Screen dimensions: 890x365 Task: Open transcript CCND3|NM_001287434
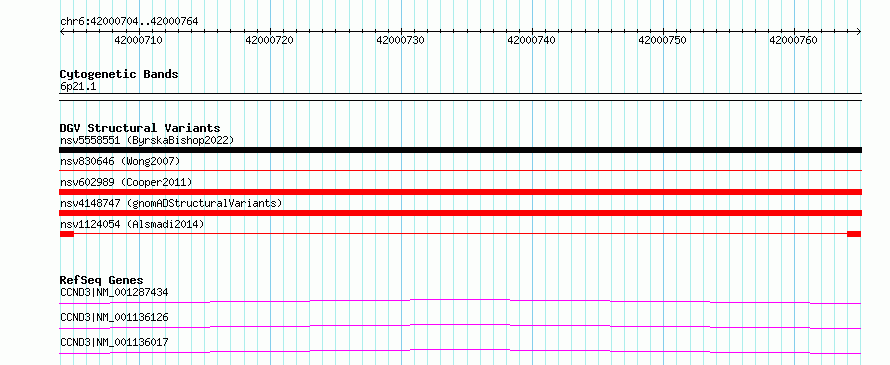[x=114, y=292]
